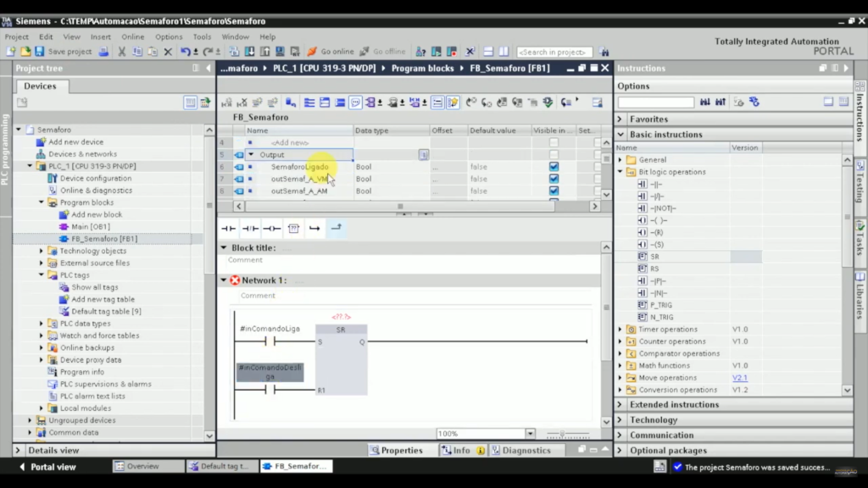
Task: Insert assignment coil from favorites
Action: [x=272, y=229]
